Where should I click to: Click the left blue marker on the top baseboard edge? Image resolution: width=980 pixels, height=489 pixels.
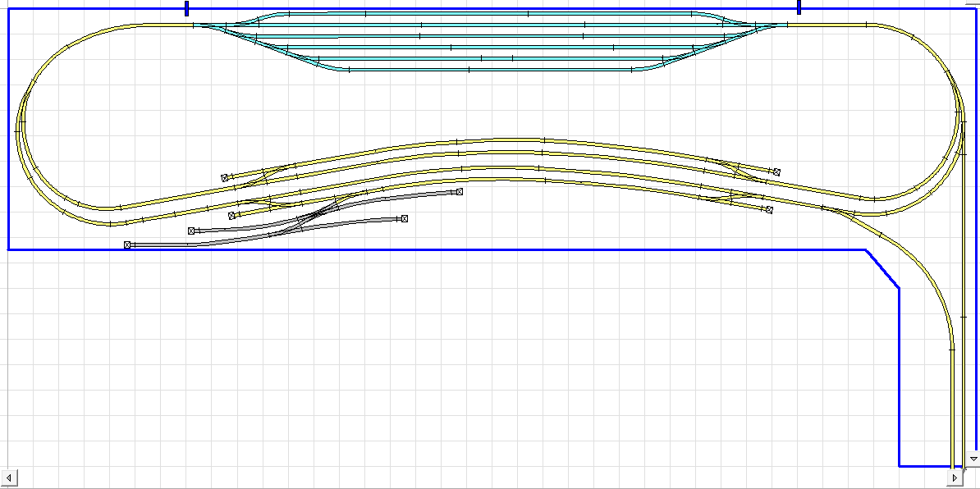pos(187,8)
